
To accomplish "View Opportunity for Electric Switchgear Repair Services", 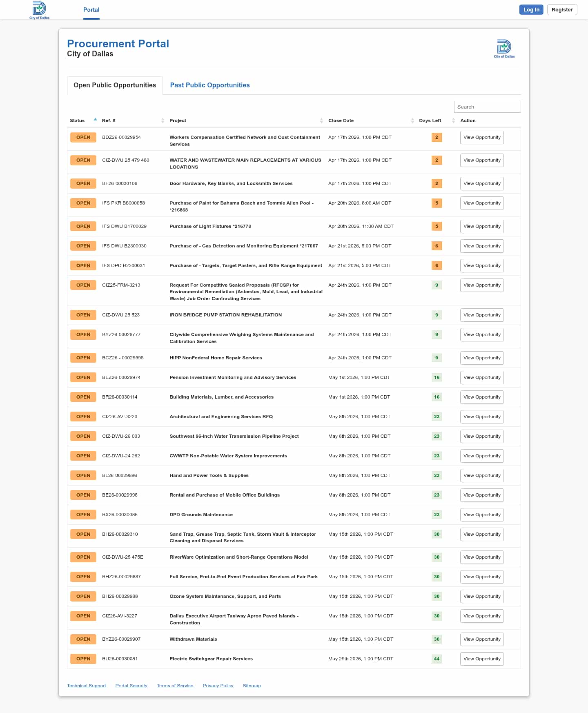I will tap(482, 659).
